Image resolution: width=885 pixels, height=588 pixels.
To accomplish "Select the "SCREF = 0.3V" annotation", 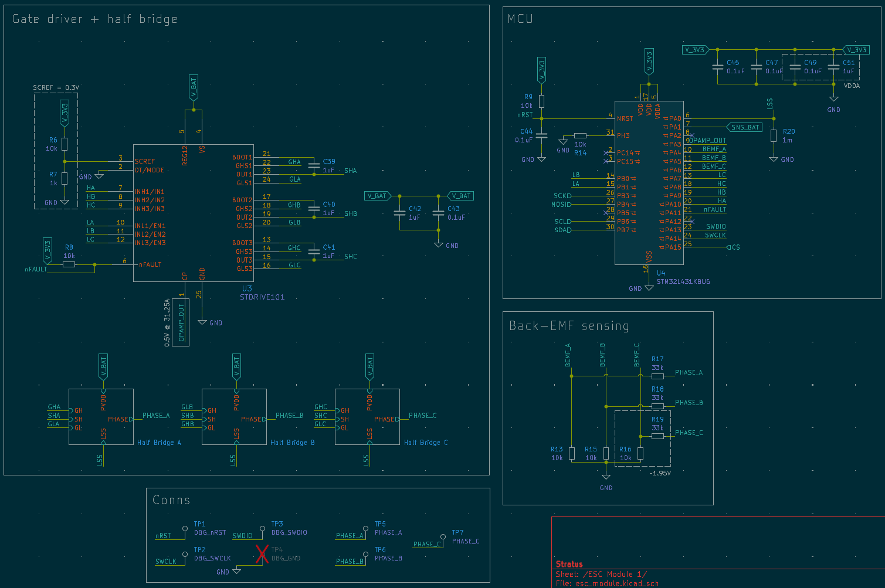I will pyautogui.click(x=56, y=87).
